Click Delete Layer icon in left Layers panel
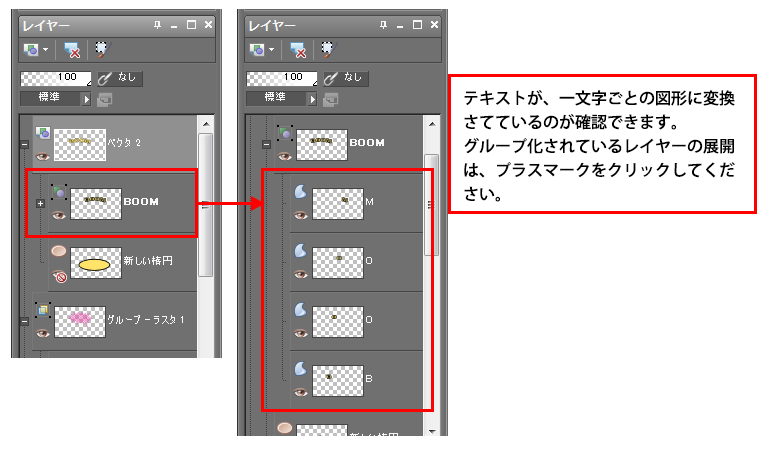Viewport: 770px width, 450px height. (71, 50)
